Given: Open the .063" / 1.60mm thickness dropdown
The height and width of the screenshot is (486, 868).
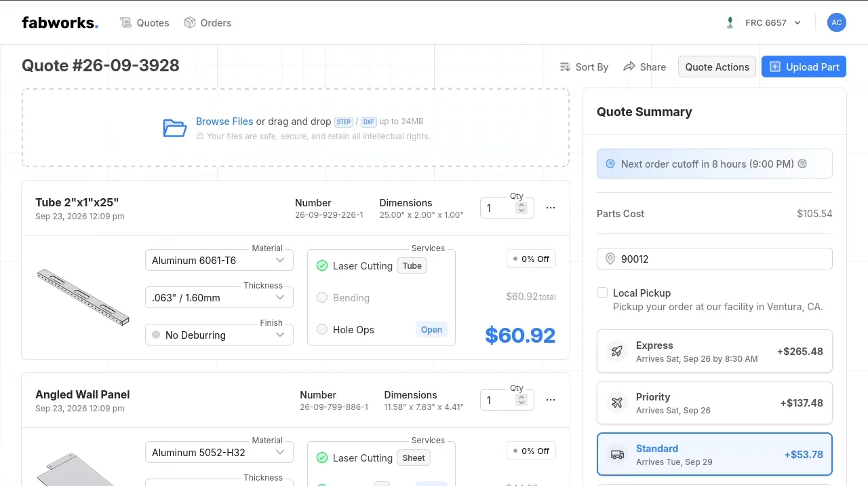Looking at the screenshot, I should [219, 297].
